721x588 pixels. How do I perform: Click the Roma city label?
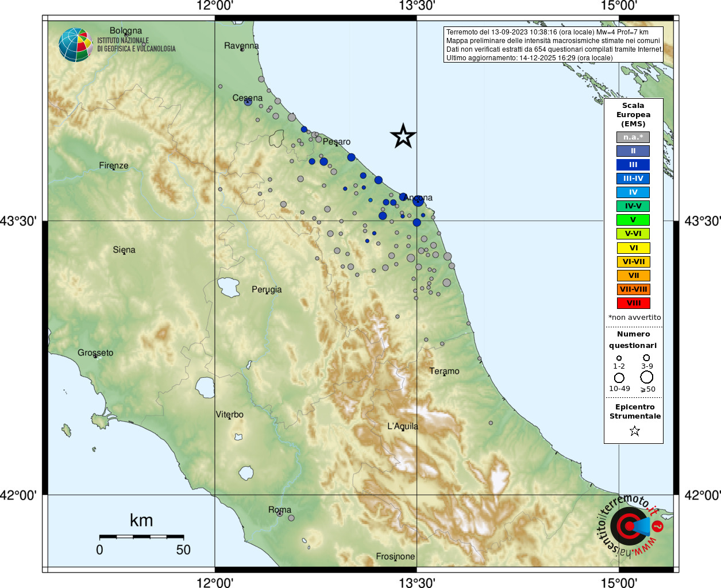(280, 510)
